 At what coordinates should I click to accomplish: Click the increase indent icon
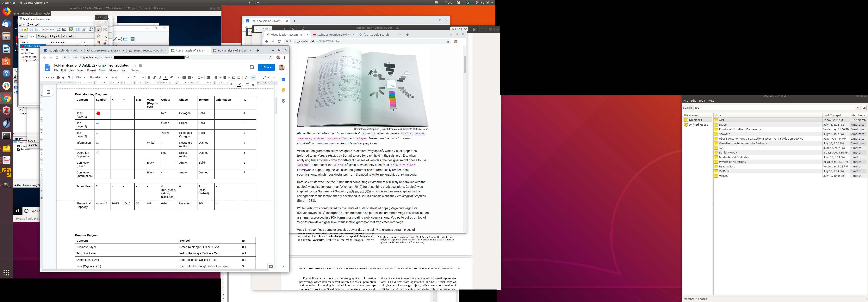(x=239, y=77)
